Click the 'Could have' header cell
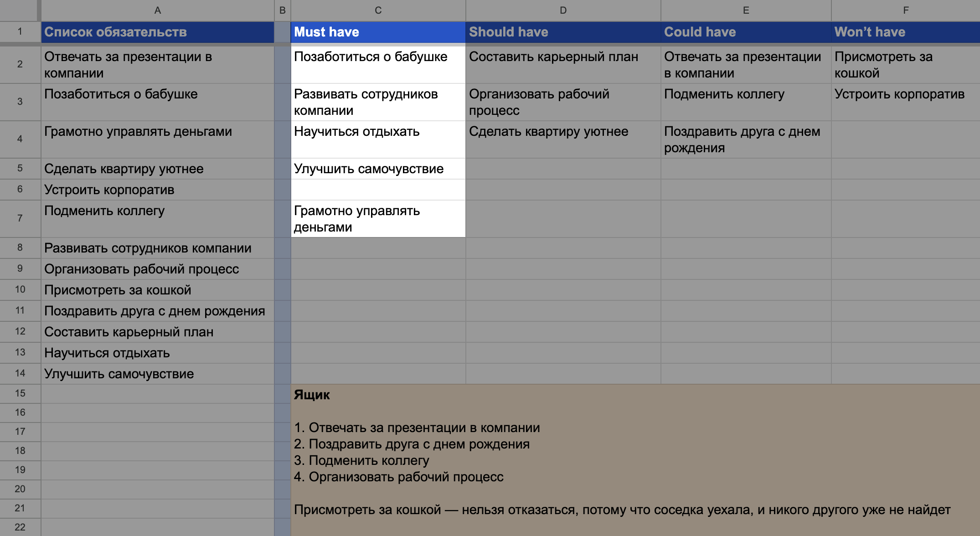 (746, 32)
